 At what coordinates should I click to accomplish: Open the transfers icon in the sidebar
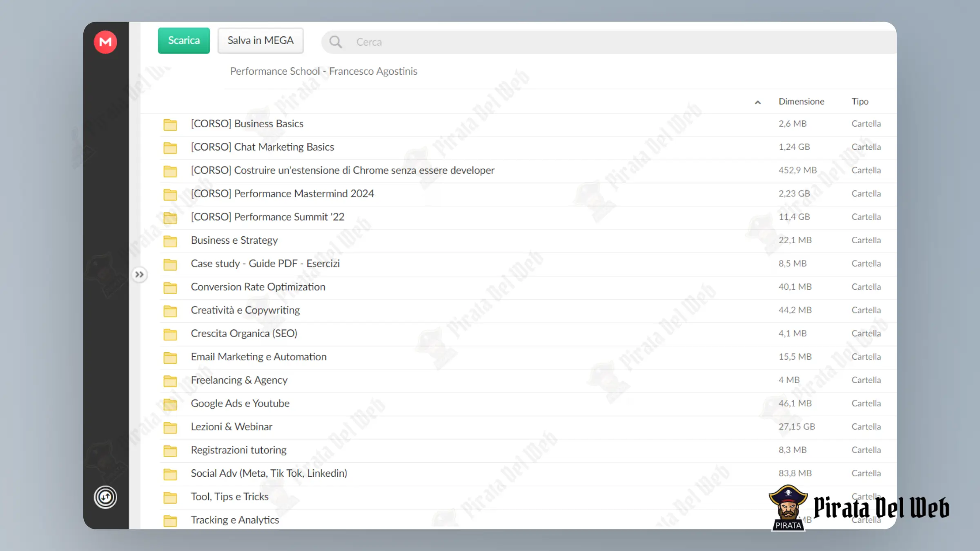105,497
